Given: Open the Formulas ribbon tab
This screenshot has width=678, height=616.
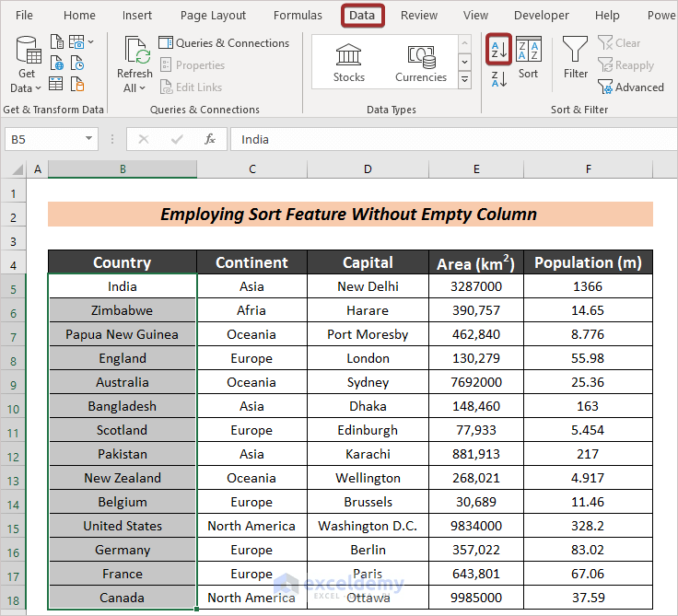Looking at the screenshot, I should (x=298, y=16).
